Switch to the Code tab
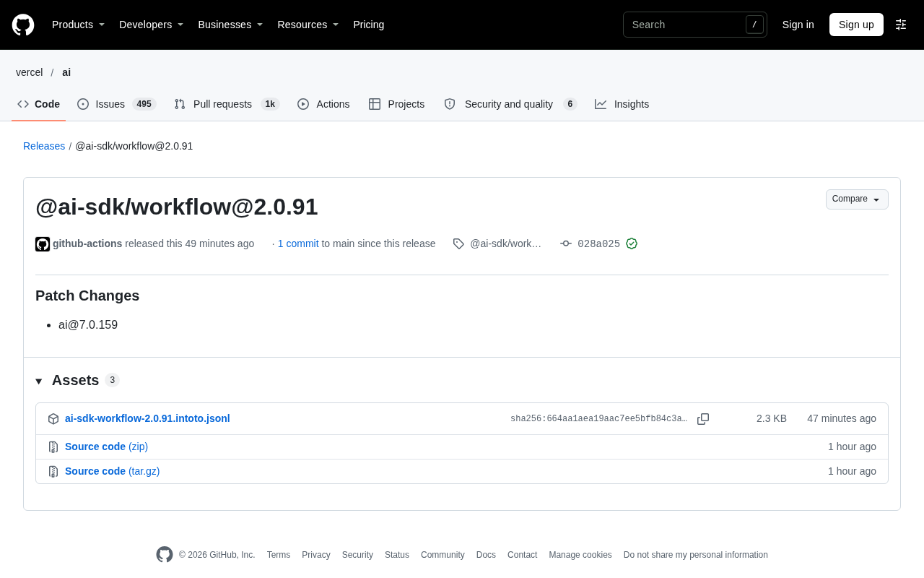The width and height of the screenshot is (924, 578). (39, 104)
